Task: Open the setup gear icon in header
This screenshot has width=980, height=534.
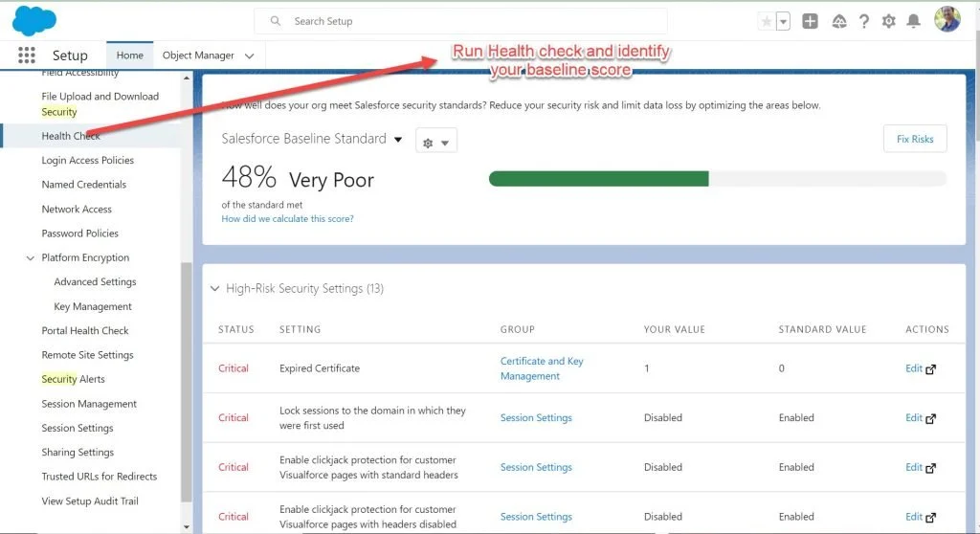Action: click(x=889, y=21)
